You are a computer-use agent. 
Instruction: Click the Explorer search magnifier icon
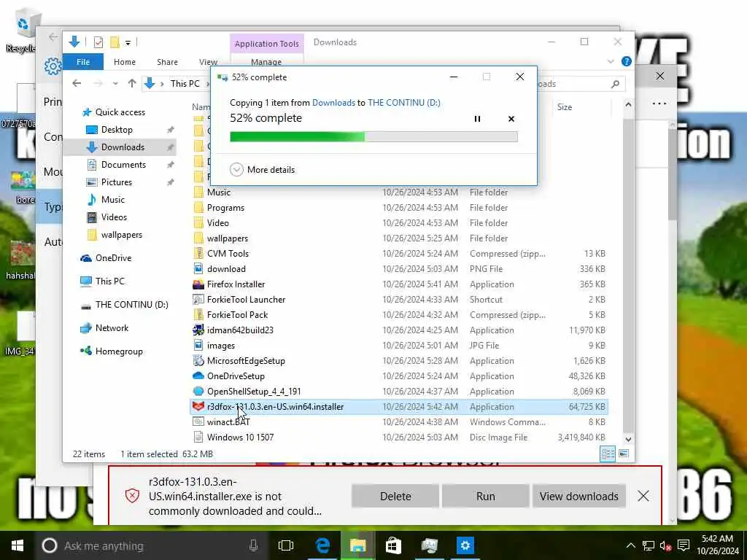[x=615, y=84]
